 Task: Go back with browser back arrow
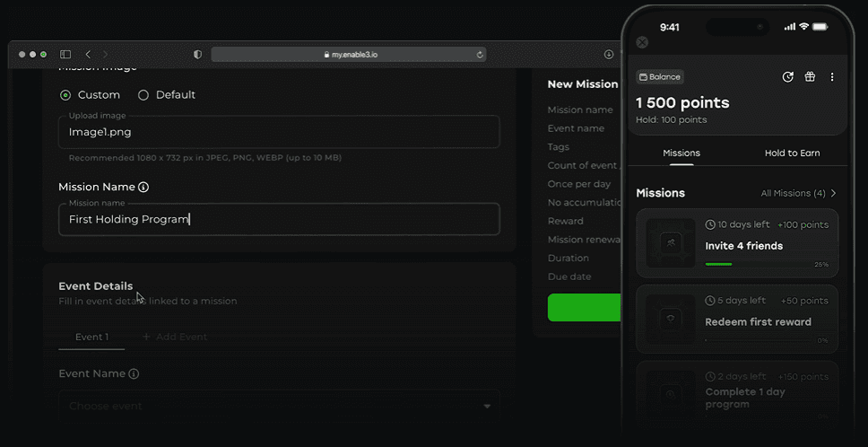(x=88, y=54)
